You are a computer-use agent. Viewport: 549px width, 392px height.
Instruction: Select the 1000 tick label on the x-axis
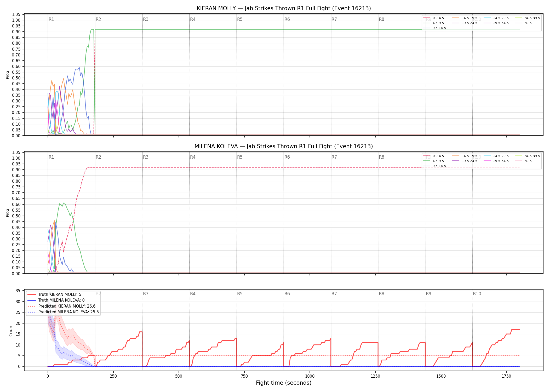(x=310, y=376)
